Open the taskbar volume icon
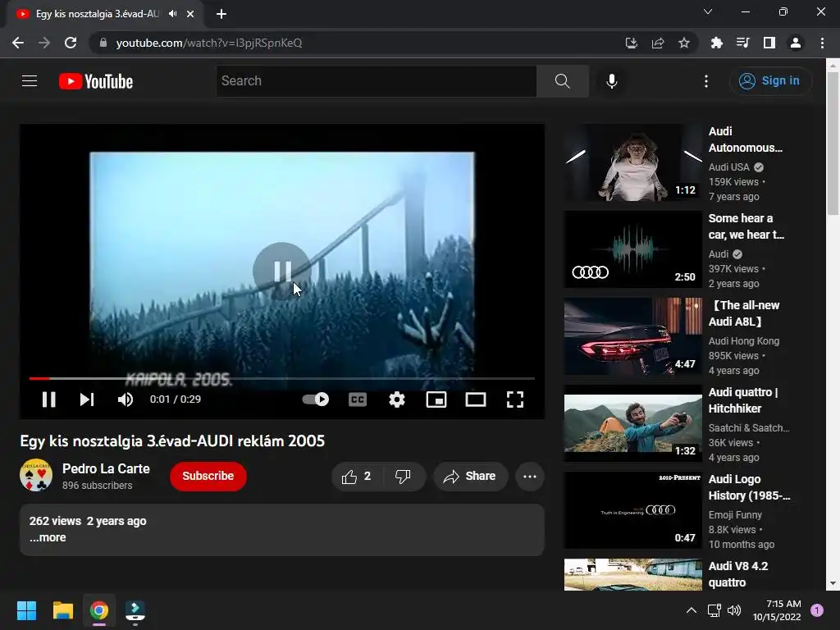The height and width of the screenshot is (630, 840). [x=734, y=610]
